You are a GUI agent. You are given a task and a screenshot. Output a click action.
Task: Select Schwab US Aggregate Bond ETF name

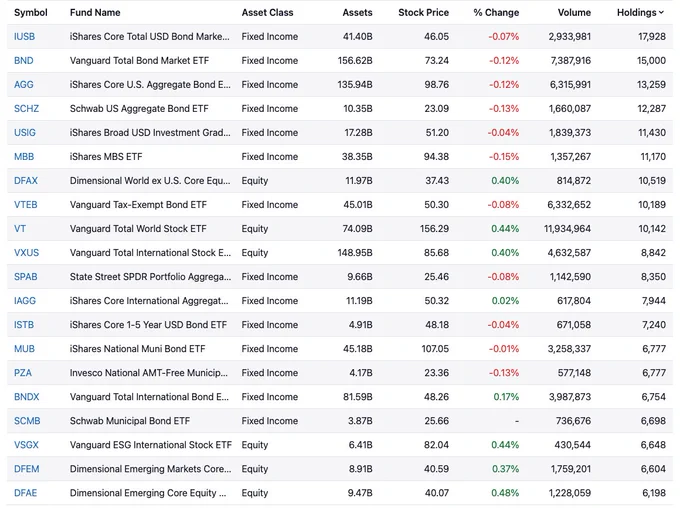click(x=139, y=108)
